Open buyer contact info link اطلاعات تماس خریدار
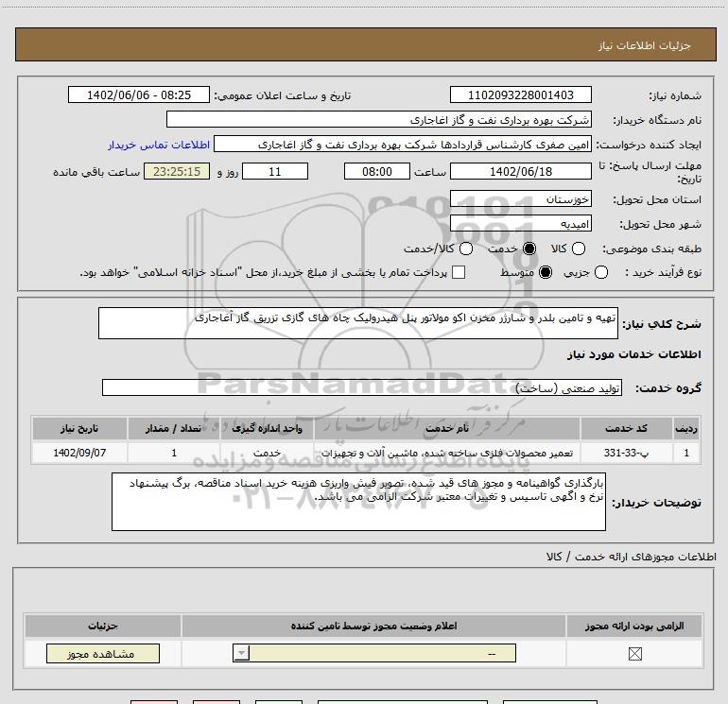Screen dimensions: 728x704 (159, 145)
